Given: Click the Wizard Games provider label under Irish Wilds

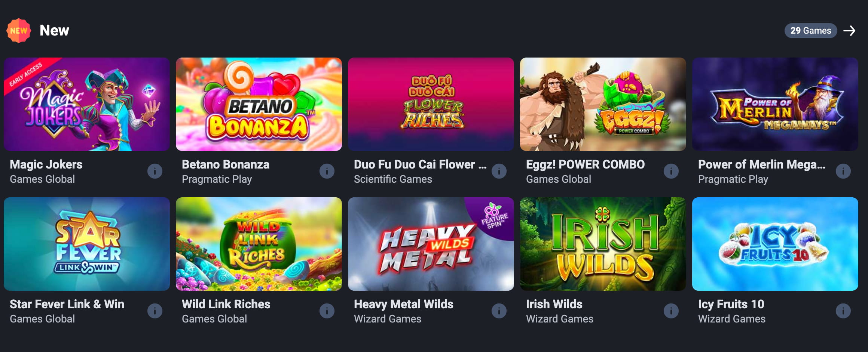Looking at the screenshot, I should (x=559, y=319).
